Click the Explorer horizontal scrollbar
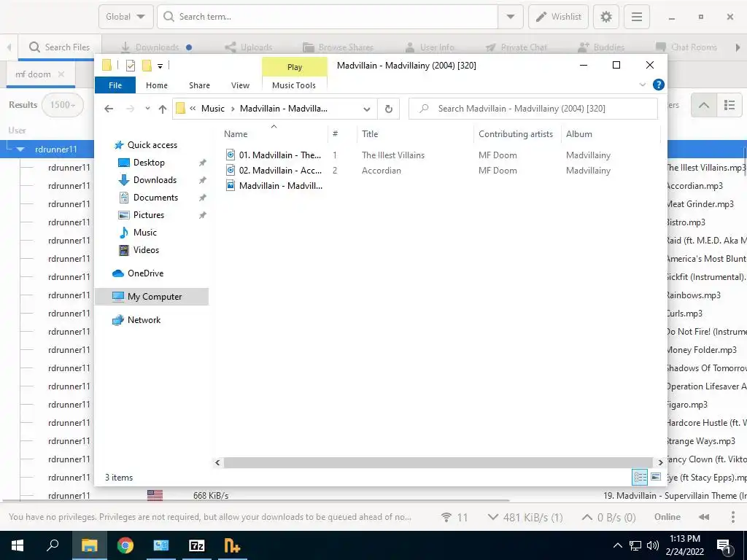The height and width of the screenshot is (560, 747). click(x=438, y=462)
